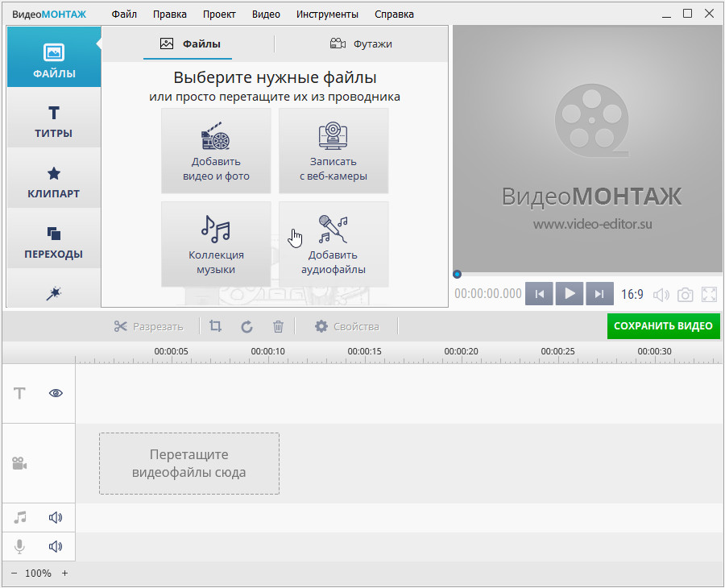Open the КЛИПАРТ sidebar section

pos(54,178)
